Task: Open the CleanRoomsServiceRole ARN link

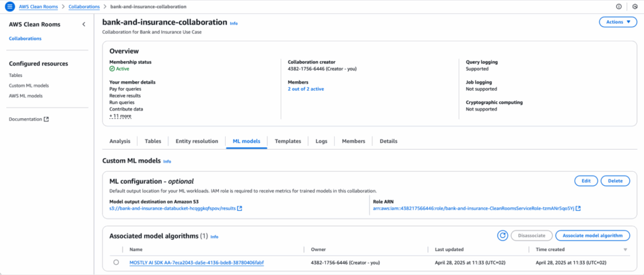Action: [474, 208]
